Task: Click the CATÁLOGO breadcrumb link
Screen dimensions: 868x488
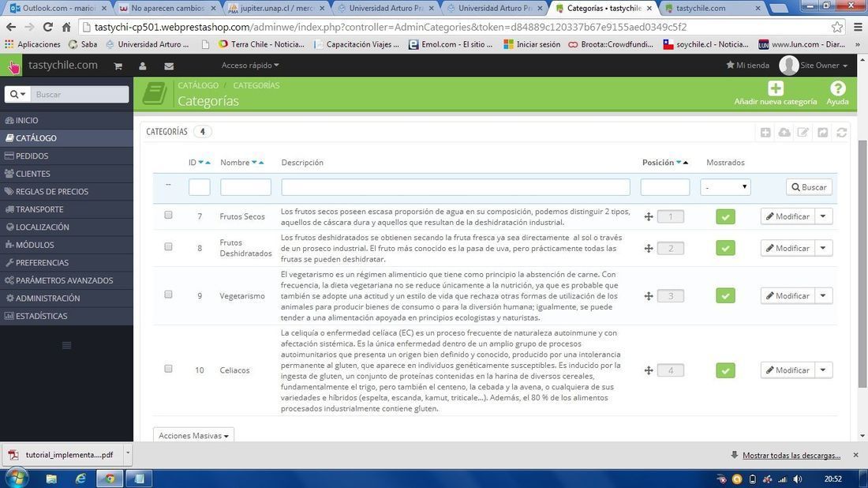Action: (x=198, y=85)
